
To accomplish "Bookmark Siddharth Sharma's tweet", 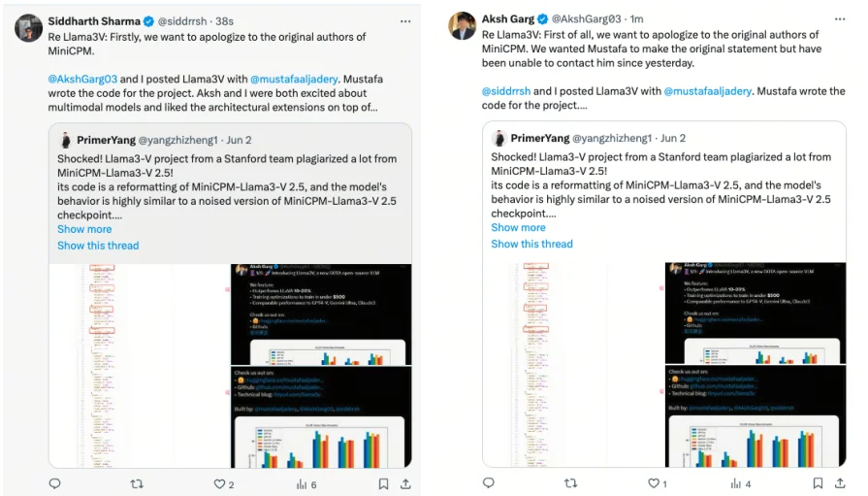I will [x=383, y=483].
